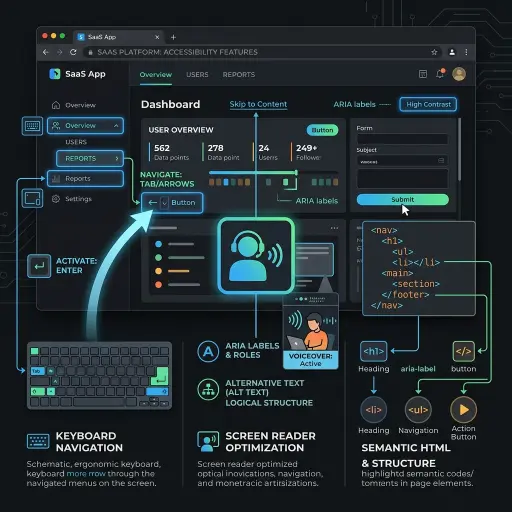Switch to the REPORTS top tab
The height and width of the screenshot is (512, 512).
239,75
